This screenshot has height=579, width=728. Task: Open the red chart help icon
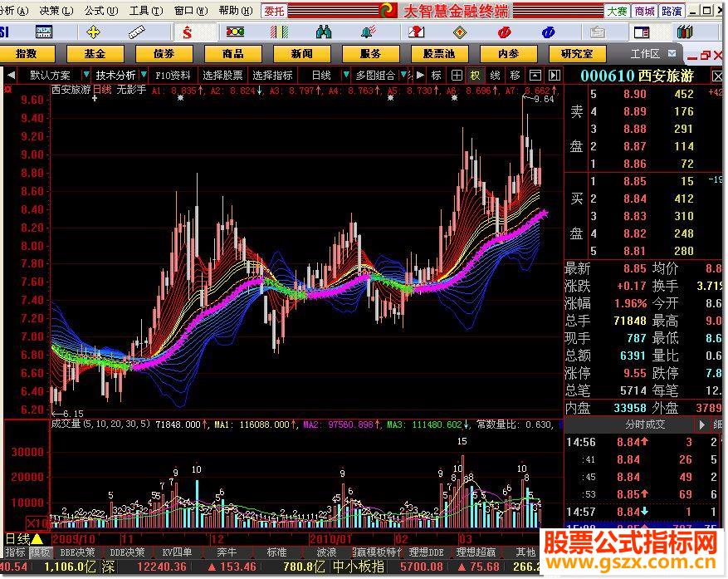(416, 32)
